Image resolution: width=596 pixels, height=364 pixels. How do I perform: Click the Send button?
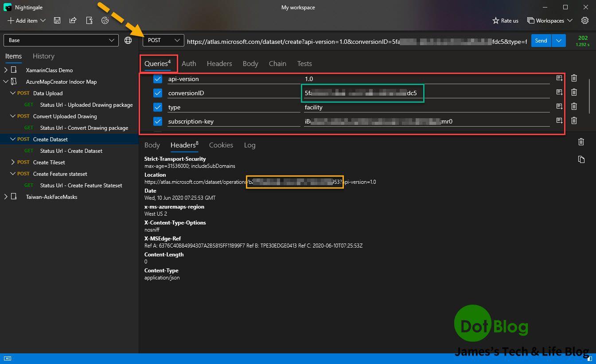(x=541, y=40)
